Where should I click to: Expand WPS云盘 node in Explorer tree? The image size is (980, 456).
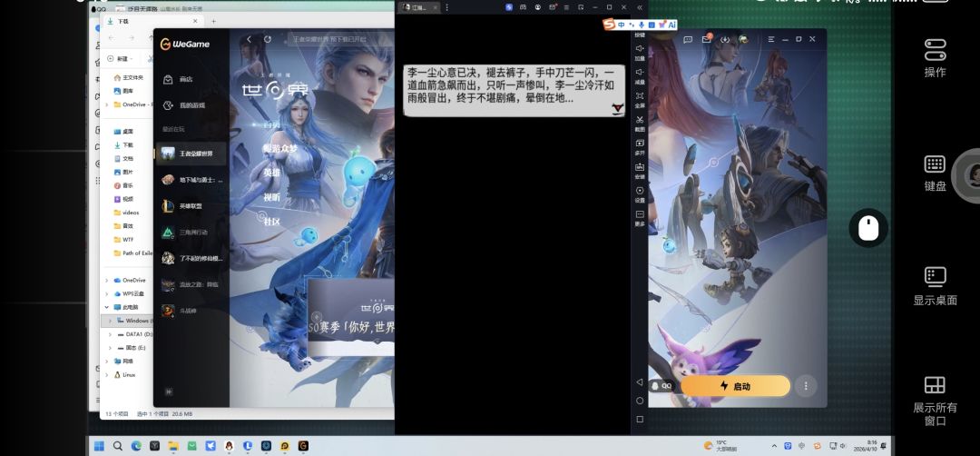pos(107,294)
